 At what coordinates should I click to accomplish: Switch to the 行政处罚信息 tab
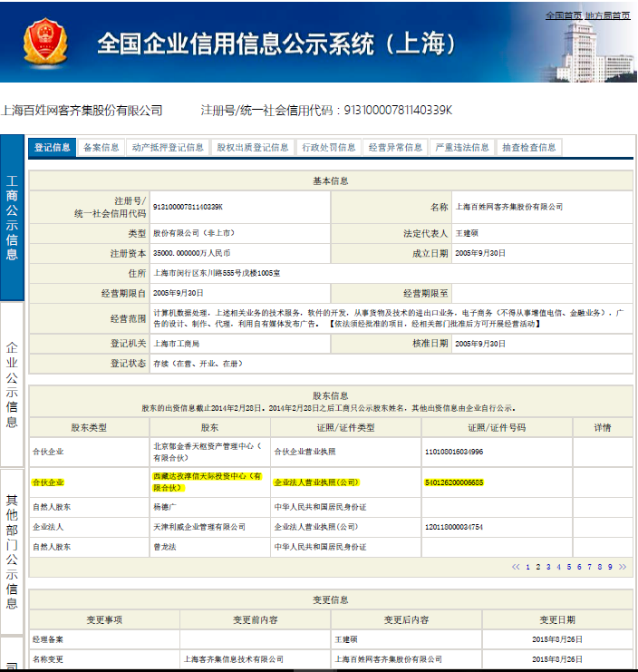329,148
